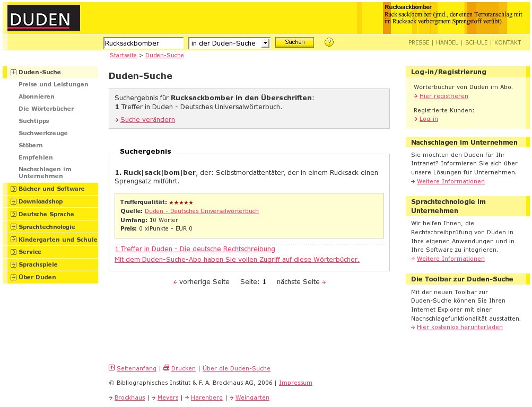Open PRESSE in the top navigation
The image size is (532, 407).
pos(418,43)
